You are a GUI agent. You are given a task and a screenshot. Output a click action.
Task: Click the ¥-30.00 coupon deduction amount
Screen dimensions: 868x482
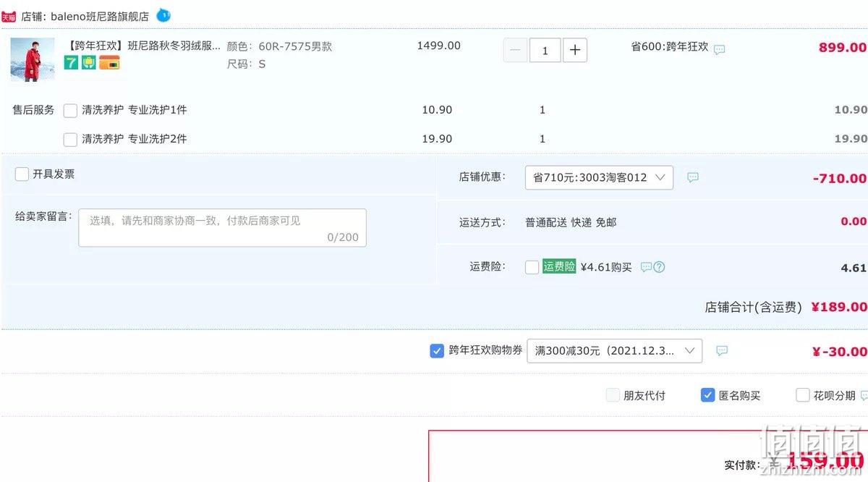click(x=840, y=352)
